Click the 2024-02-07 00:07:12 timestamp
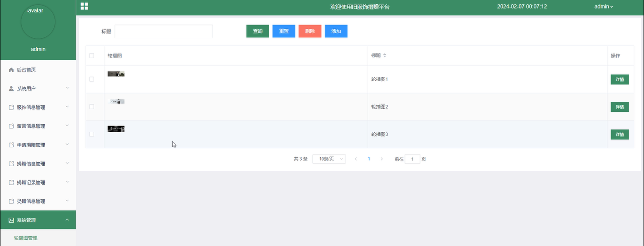644x246 pixels. tap(522, 7)
